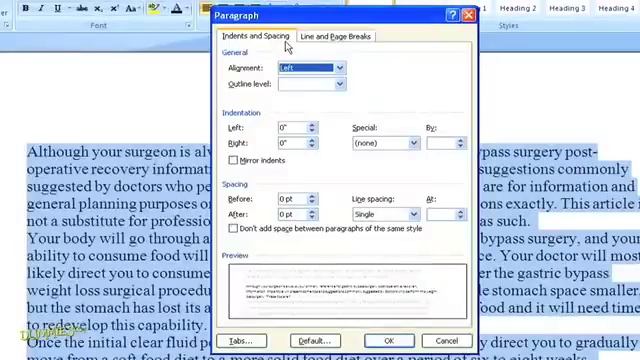Check Don't add space between paragraphs
The width and height of the screenshot is (640, 360).
233,228
